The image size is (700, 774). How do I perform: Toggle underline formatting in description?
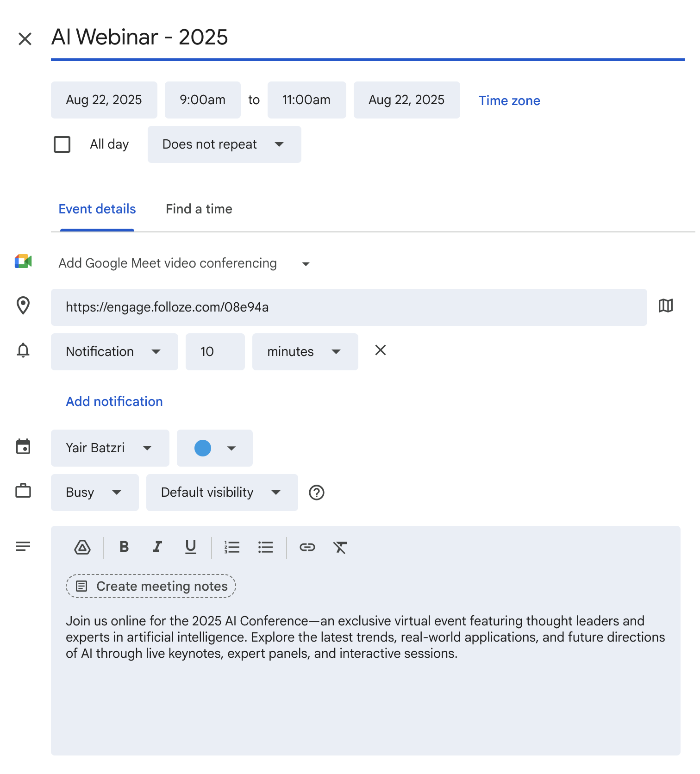(190, 547)
